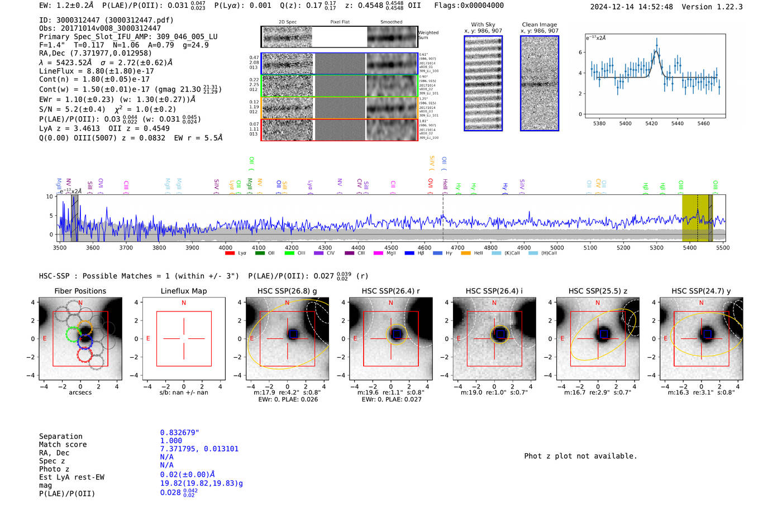Image resolution: width=782 pixels, height=532 pixels.
Task: Click the yellow highlighted region in full spectrum
Action: 697,218
